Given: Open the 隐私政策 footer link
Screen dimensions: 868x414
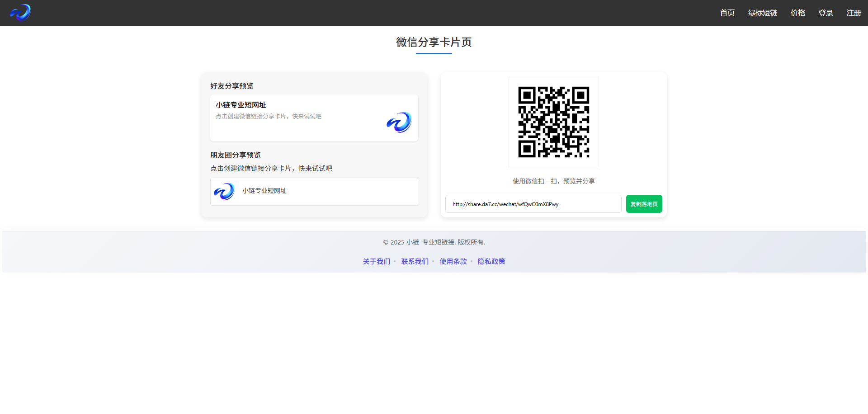Looking at the screenshot, I should pos(491,261).
